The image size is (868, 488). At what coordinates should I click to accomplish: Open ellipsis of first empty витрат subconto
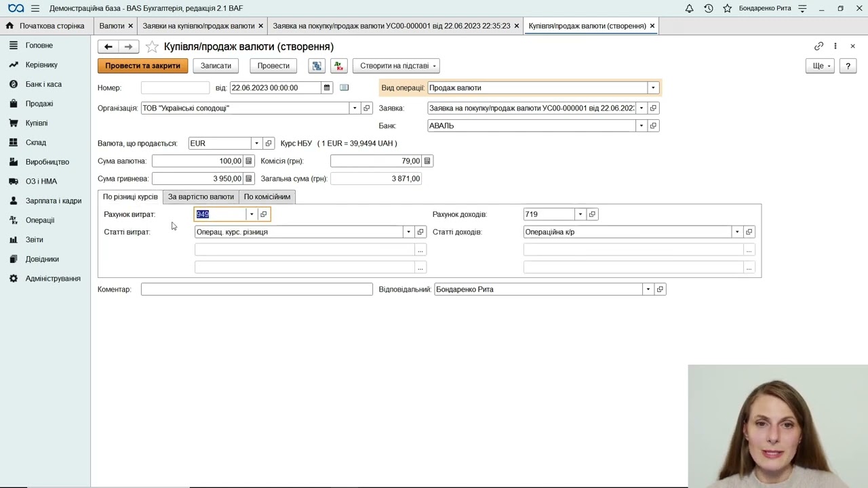420,249
